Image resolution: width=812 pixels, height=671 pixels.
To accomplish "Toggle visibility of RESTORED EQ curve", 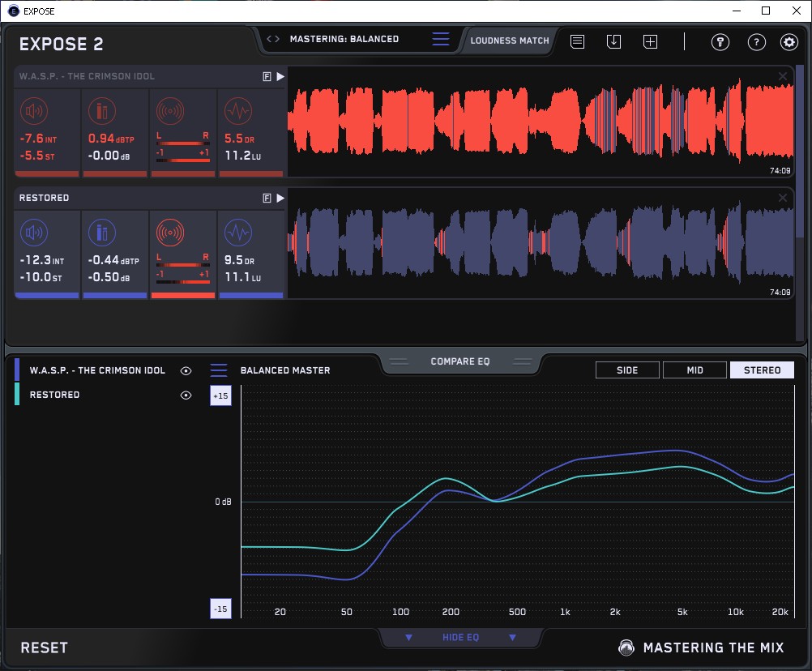I will [186, 395].
